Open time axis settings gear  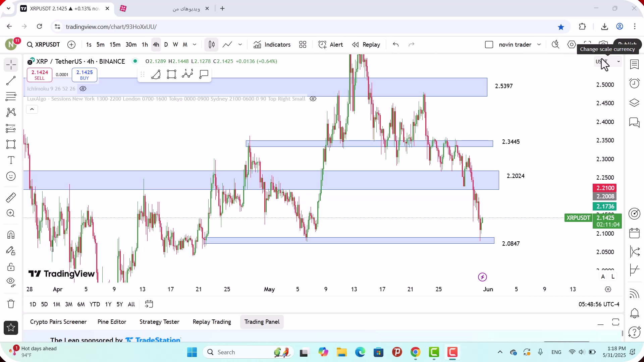tap(608, 289)
